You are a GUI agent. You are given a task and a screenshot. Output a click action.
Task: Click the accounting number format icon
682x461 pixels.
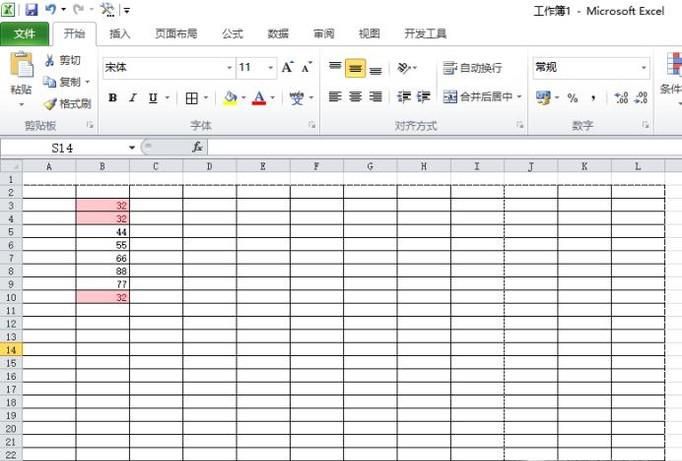[x=543, y=97]
